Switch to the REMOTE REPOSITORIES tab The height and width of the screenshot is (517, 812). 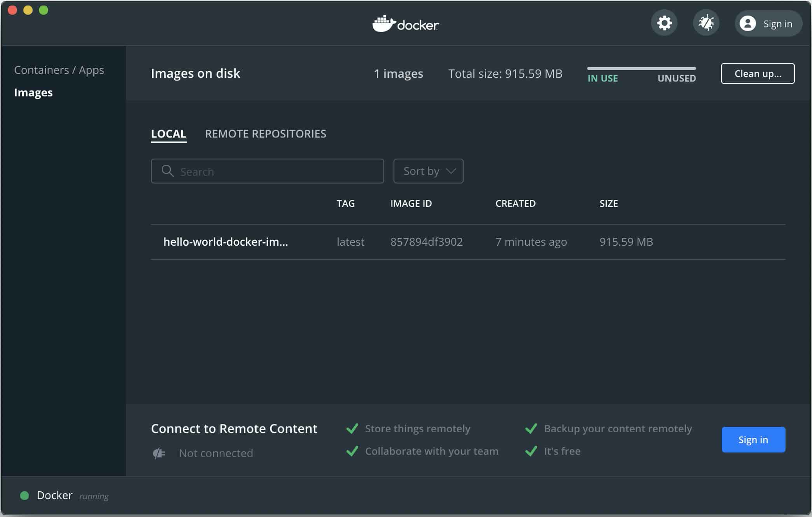tap(266, 134)
